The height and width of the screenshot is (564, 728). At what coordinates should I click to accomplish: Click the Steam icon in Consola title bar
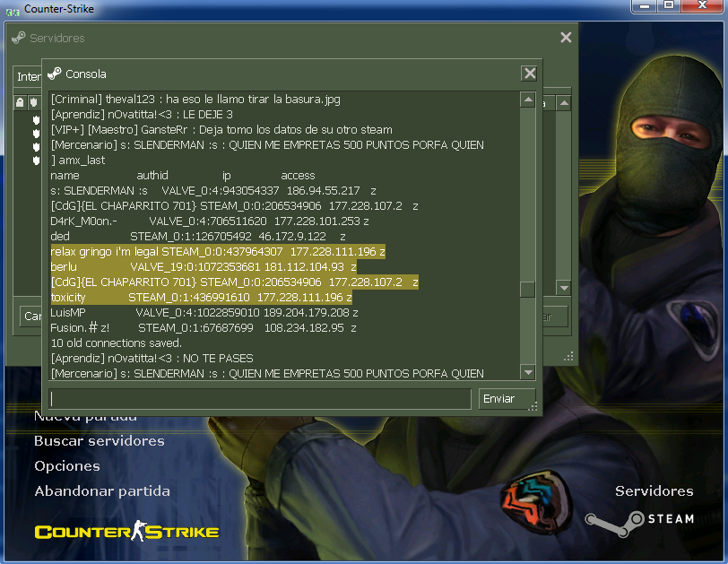55,74
